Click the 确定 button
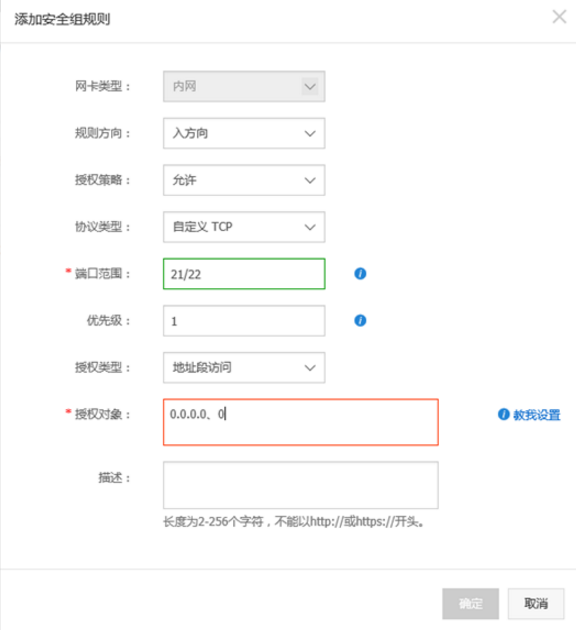The image size is (576, 630). pyautogui.click(x=470, y=604)
